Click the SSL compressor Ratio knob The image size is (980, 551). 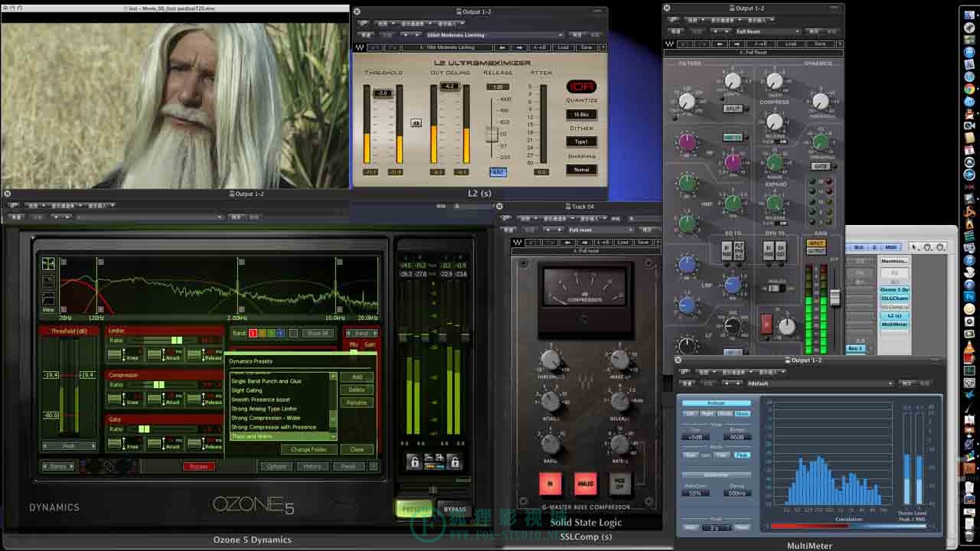550,442
